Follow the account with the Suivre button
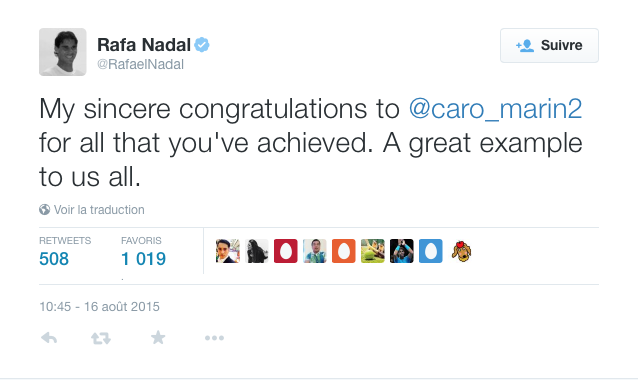The width and height of the screenshot is (638, 380). click(x=549, y=45)
